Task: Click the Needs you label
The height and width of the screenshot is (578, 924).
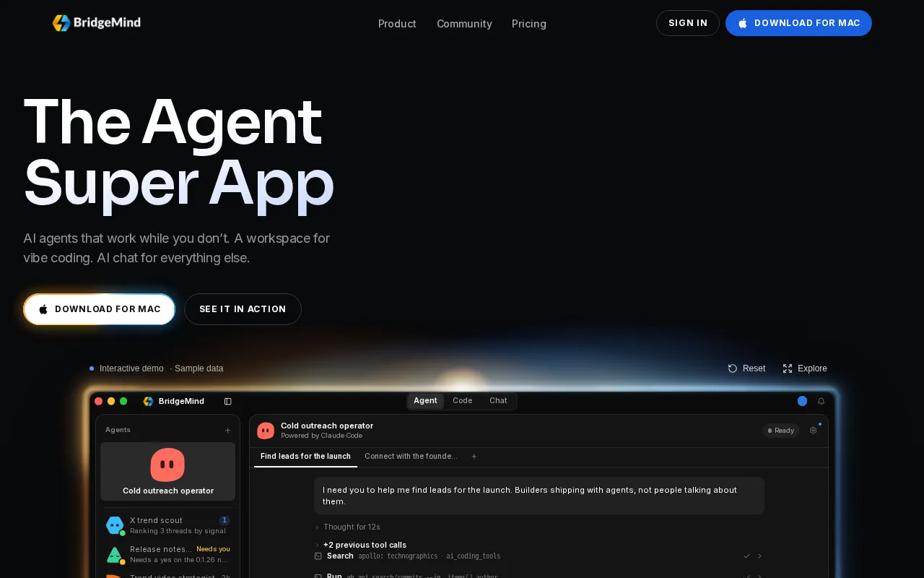Action: (x=213, y=549)
